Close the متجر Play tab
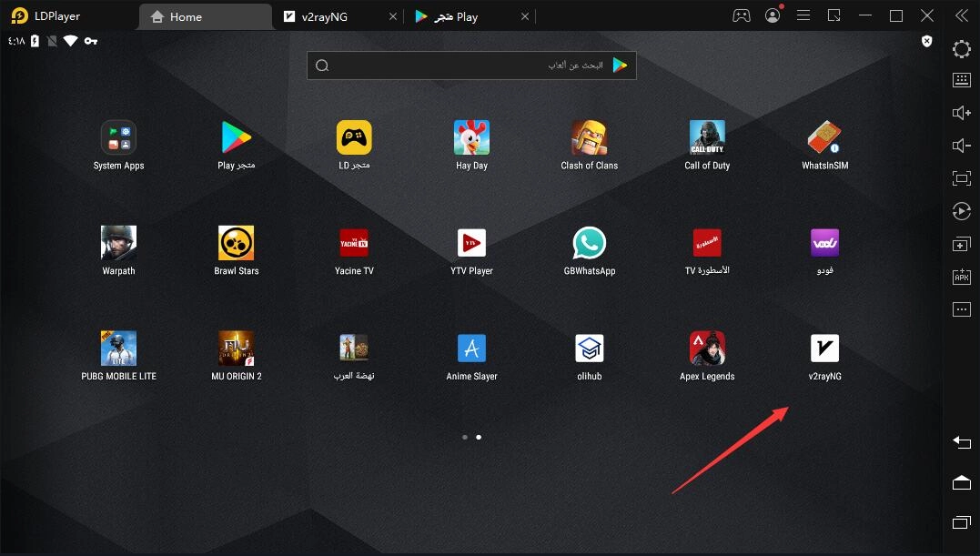The height and width of the screenshot is (556, 980). pos(524,17)
